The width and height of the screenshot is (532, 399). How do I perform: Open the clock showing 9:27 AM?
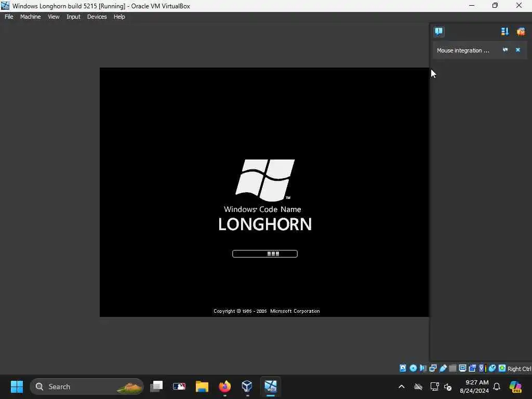(474, 387)
